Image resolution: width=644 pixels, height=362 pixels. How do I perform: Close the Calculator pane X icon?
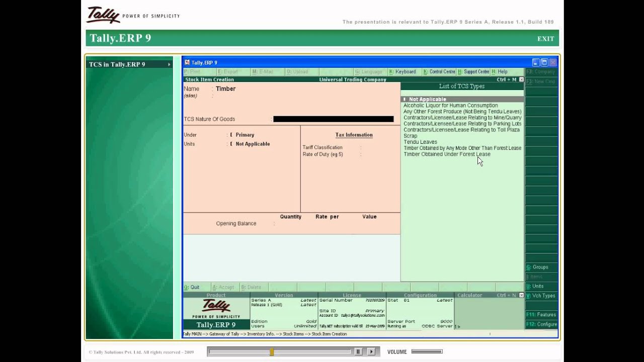(521, 295)
